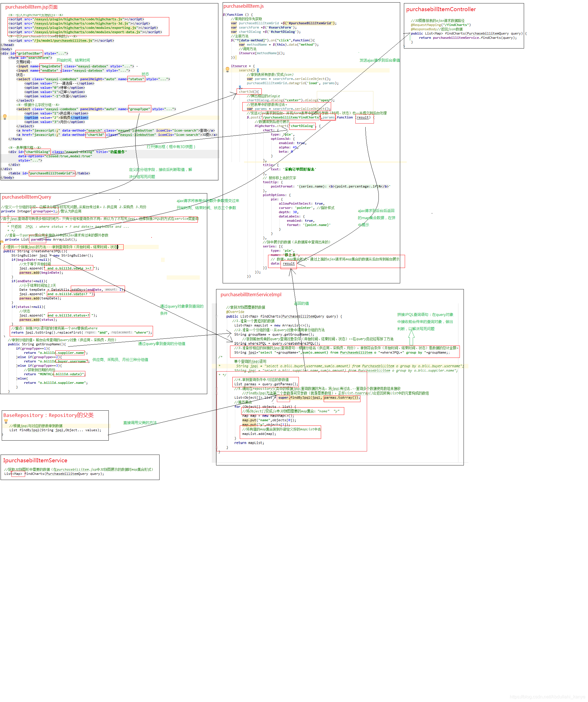588x702 pixels.
Task: Click the line "public String createWhereJPQL(){"
Action: 35,251
